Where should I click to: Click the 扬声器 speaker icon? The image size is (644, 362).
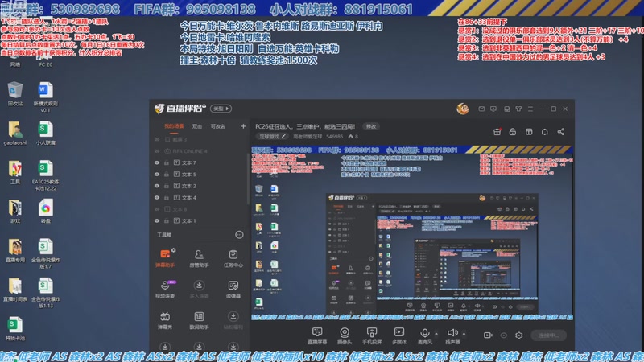452,332
